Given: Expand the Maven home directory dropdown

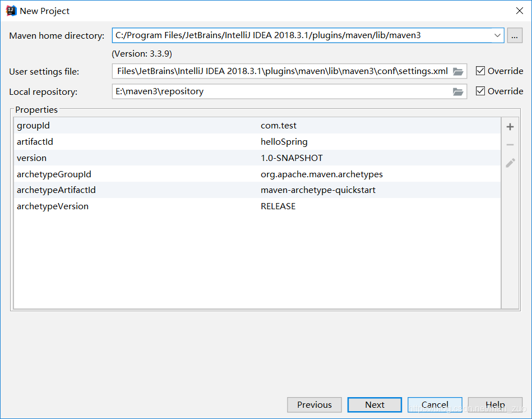Looking at the screenshot, I should [x=497, y=35].
